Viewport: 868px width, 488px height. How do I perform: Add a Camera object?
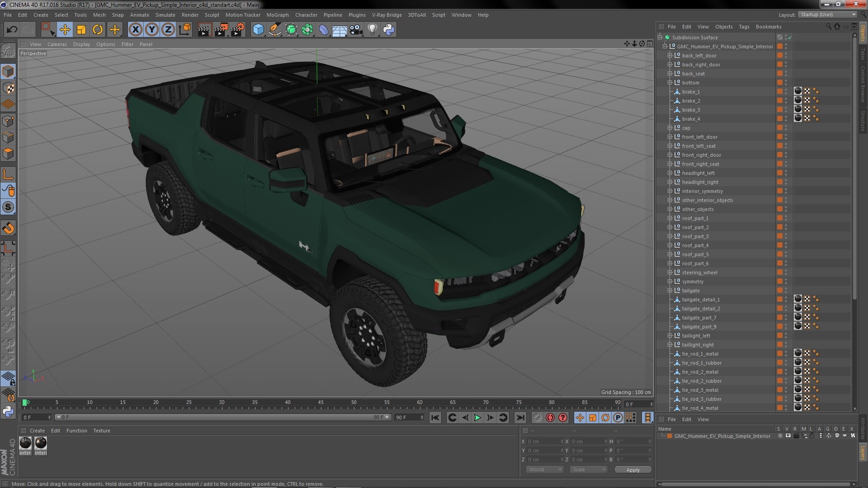(x=356, y=30)
